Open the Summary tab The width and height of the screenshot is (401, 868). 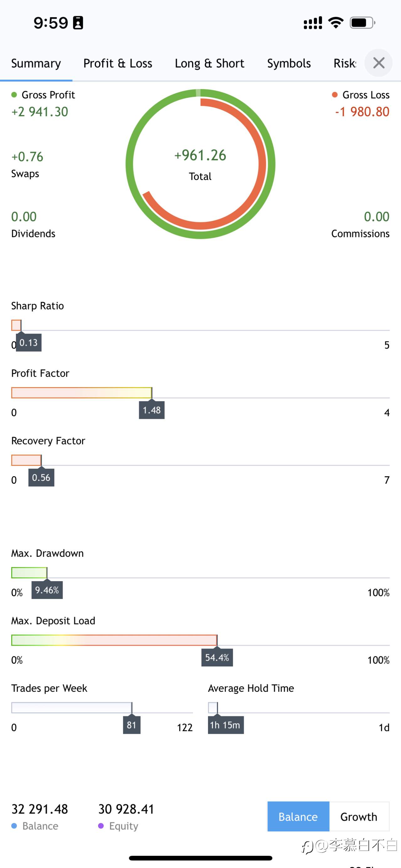36,63
